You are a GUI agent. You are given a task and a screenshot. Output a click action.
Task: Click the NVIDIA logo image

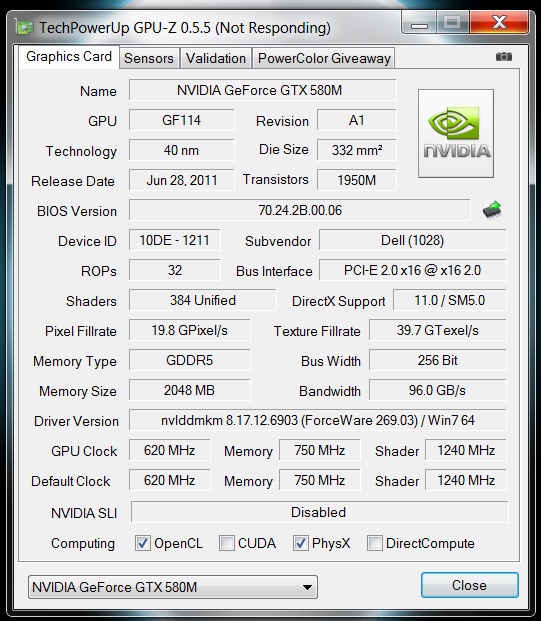[456, 133]
